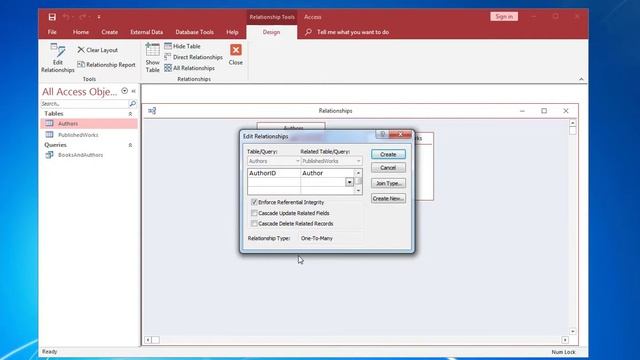Click the Authors table box header behind the dialog
The width and height of the screenshot is (640, 360).
pyautogui.click(x=291, y=126)
